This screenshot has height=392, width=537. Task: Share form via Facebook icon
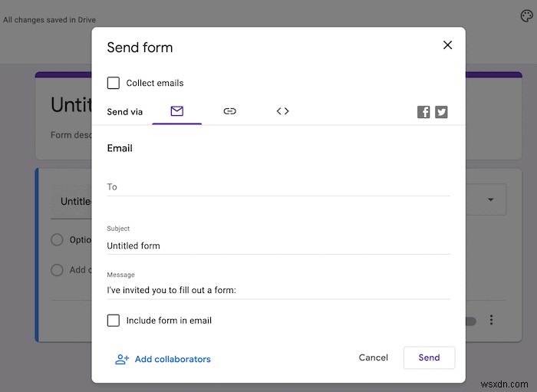point(423,112)
